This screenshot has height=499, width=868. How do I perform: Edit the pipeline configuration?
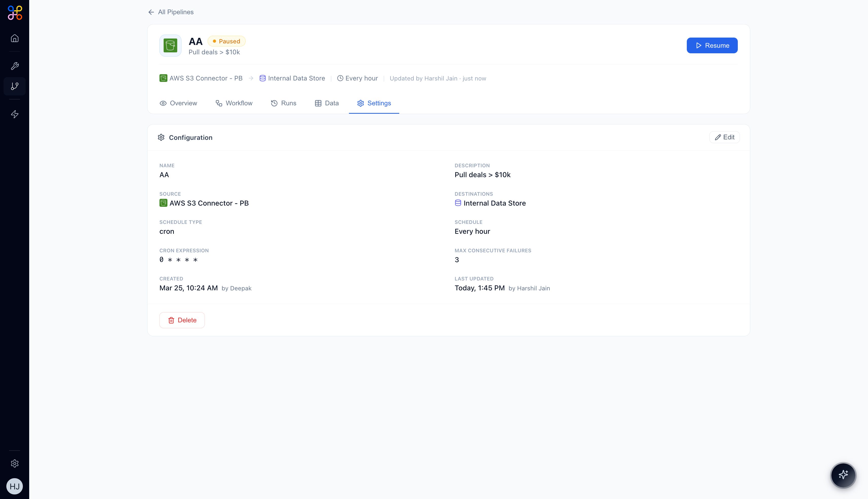click(724, 137)
